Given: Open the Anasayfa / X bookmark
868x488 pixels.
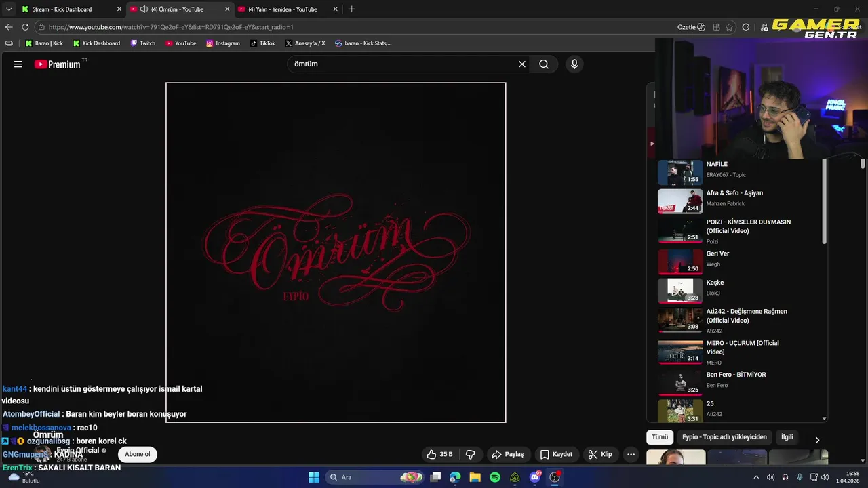Looking at the screenshot, I should (305, 43).
